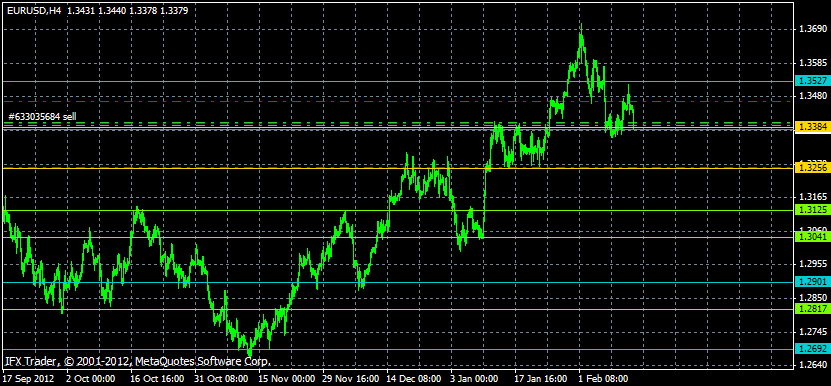This screenshot has height=386, width=831.
Task: Click the red dash-dot stop loss line
Action: 396,101
